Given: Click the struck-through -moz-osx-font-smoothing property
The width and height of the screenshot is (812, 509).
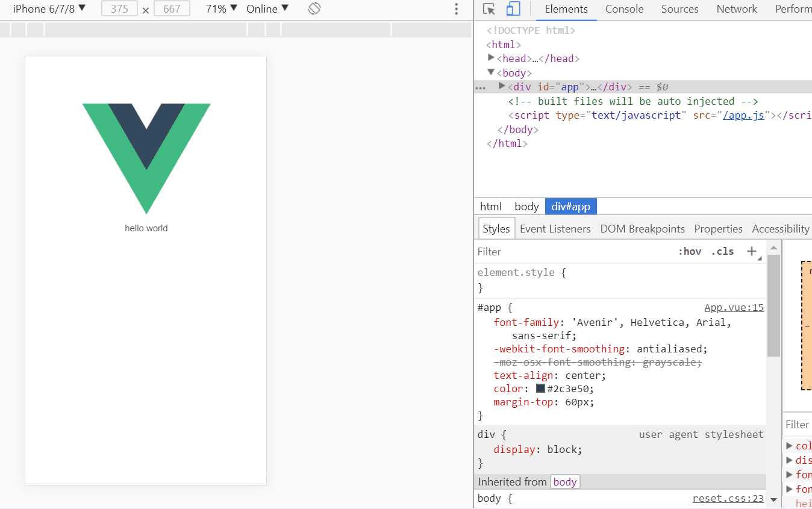Looking at the screenshot, I should click(598, 362).
